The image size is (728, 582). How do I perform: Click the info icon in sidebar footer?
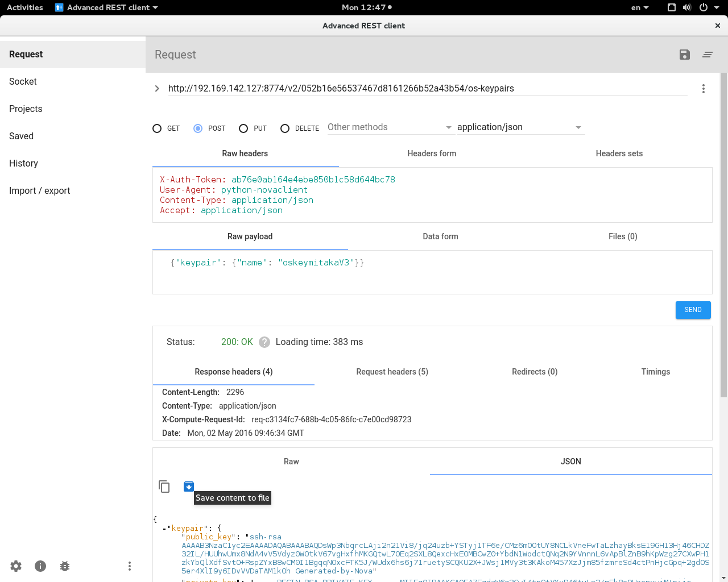[40, 566]
